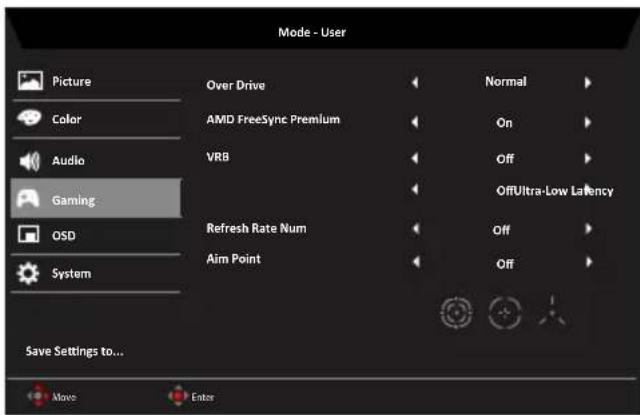Toggle AMD FreeSync Premium On value
The height and width of the screenshot is (415, 640).
[504, 122]
